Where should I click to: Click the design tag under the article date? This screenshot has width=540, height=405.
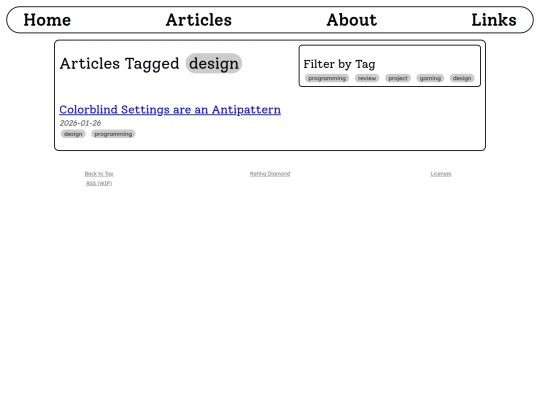point(73,134)
